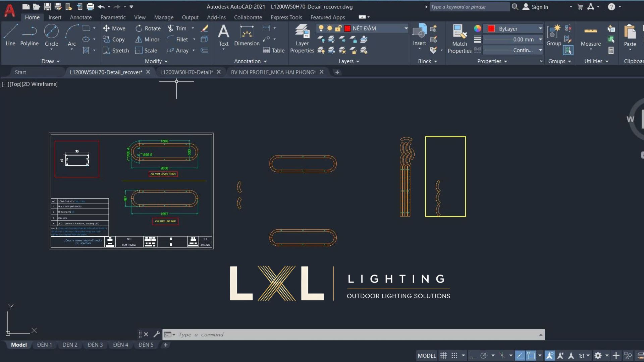Viewport: 644px width, 362px height.
Task: Activate the Trim tool
Action: 177,28
